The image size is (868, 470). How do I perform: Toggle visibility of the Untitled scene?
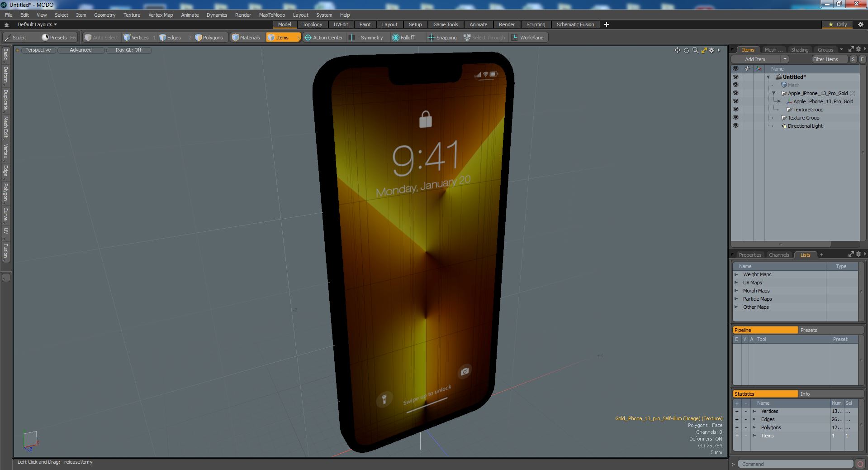(x=735, y=77)
